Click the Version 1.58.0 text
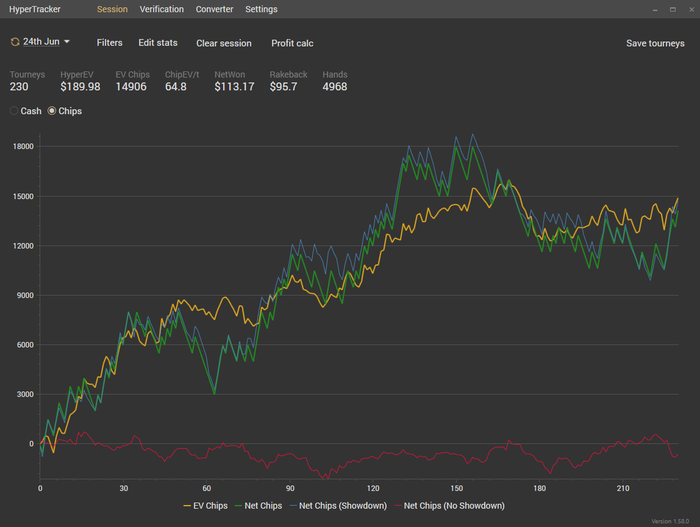 click(x=670, y=521)
